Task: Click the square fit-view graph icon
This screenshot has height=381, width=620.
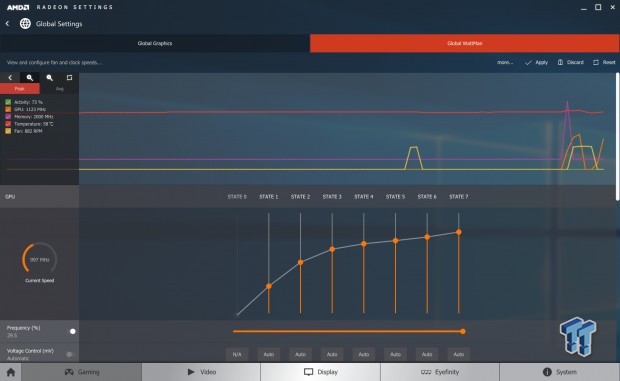Action: click(x=69, y=78)
